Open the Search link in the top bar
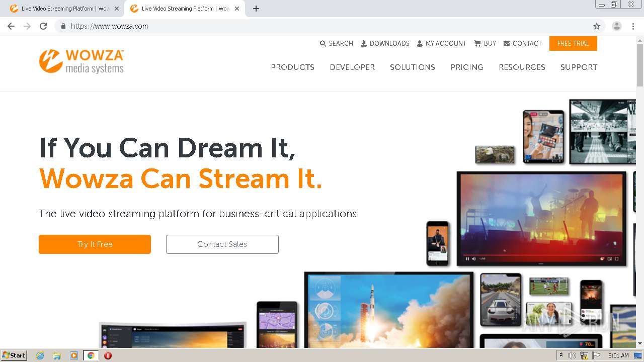The image size is (644, 362). (x=337, y=44)
